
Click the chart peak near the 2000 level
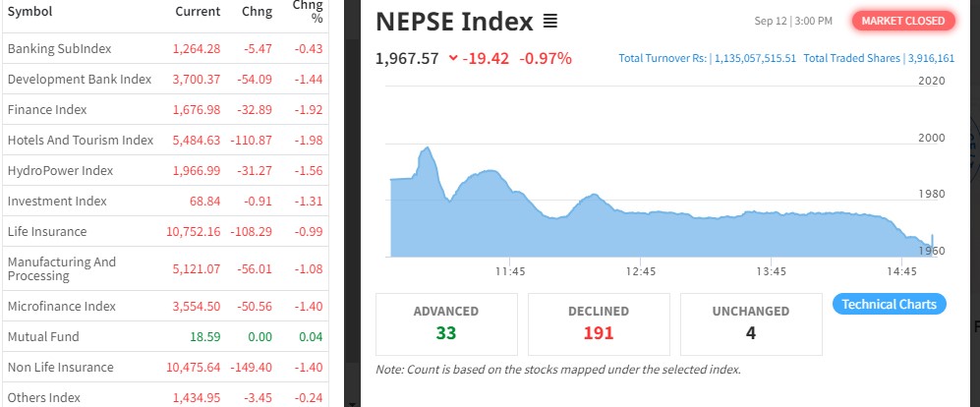point(426,149)
